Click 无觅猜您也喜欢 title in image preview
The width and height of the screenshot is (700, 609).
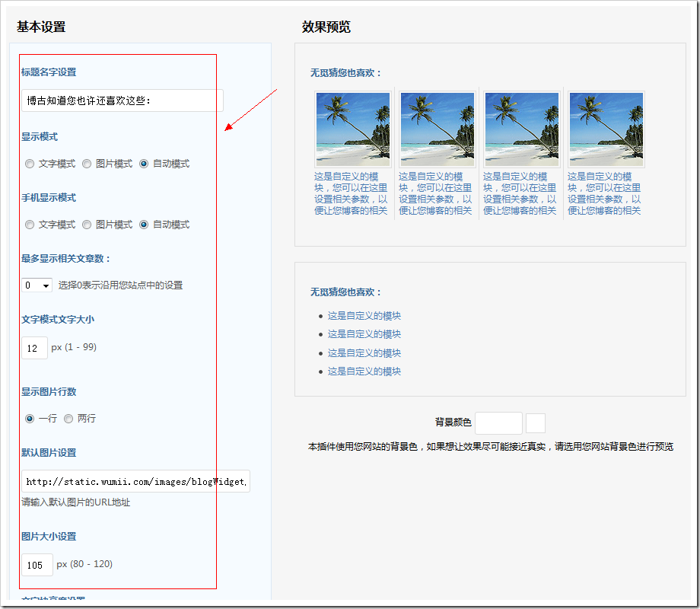click(346, 73)
